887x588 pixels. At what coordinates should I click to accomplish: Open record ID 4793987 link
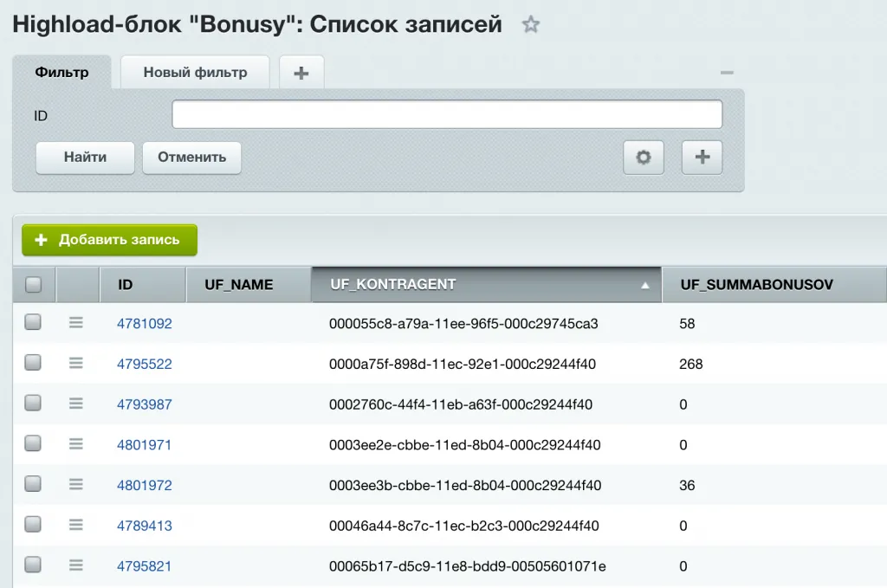click(x=145, y=404)
